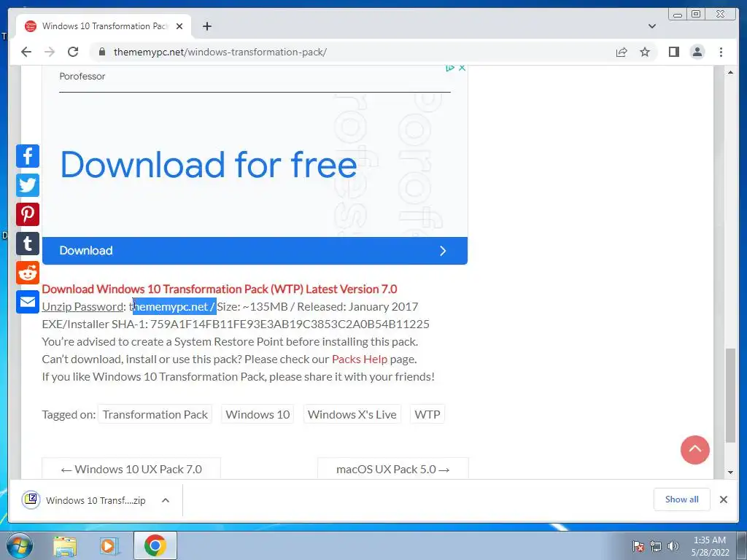The width and height of the screenshot is (747, 560).
Task: Share page on Reddit
Action: tap(28, 273)
